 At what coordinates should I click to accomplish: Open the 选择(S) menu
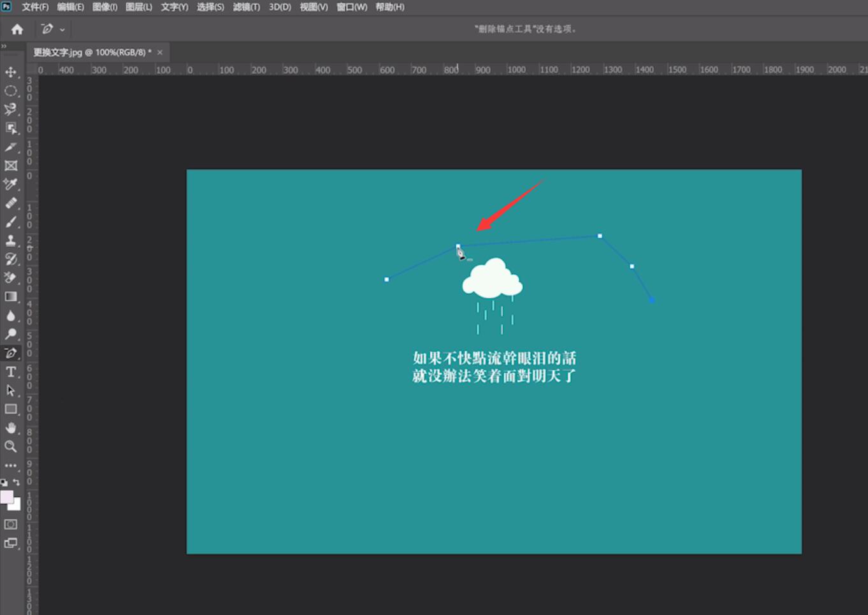[210, 7]
